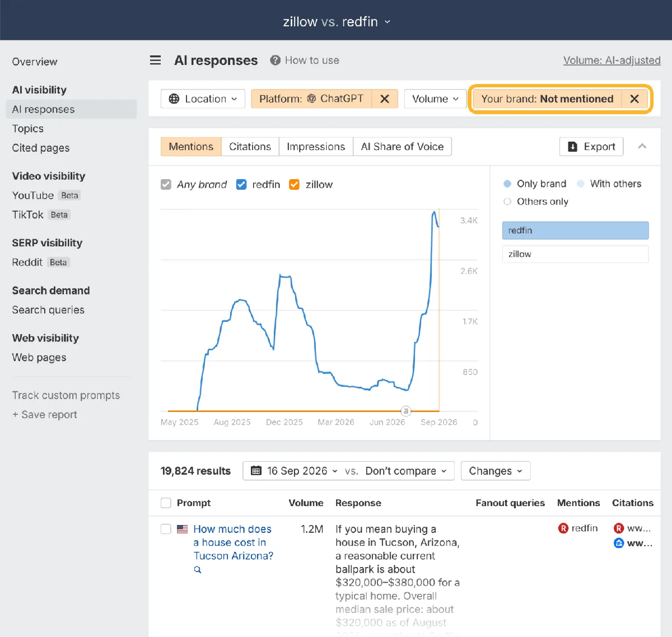Sort by the Volume column header
672x637 pixels.
(306, 503)
